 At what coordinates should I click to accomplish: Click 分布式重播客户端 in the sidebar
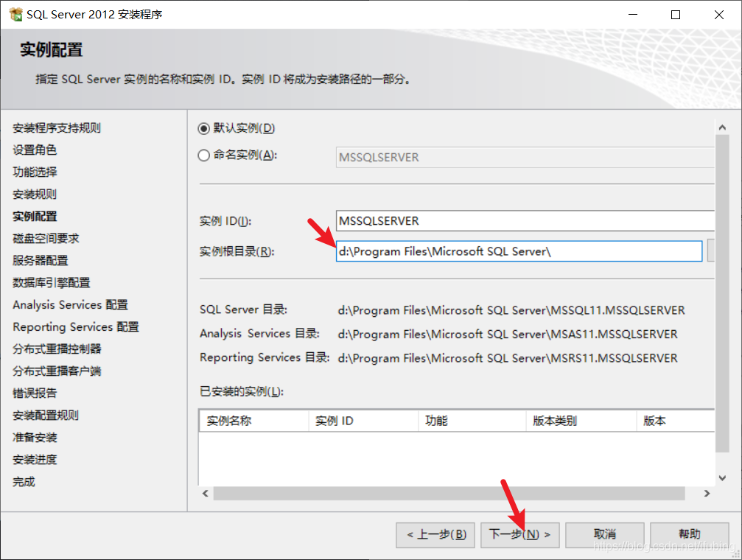tap(57, 371)
